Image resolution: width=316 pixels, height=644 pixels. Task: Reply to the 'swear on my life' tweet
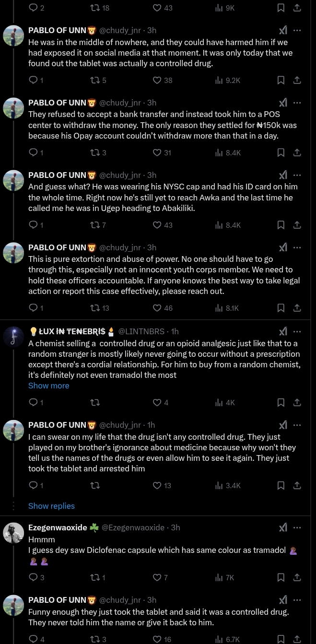(34, 485)
